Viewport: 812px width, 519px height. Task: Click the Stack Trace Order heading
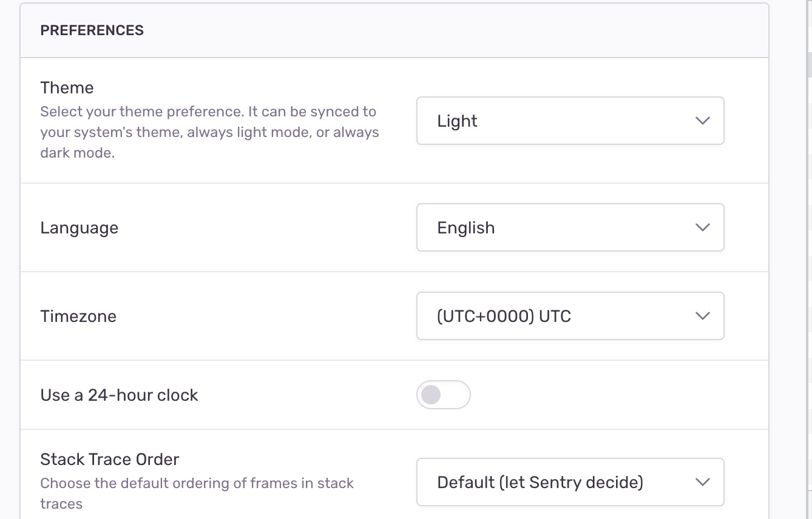(110, 459)
